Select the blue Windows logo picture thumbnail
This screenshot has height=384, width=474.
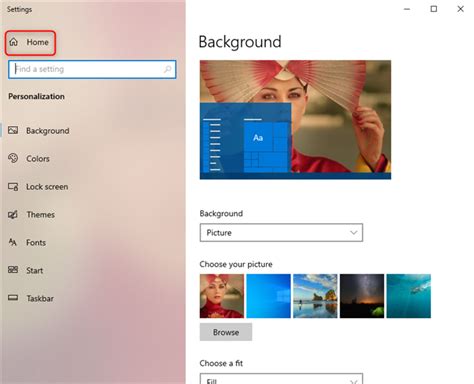[x=269, y=296]
